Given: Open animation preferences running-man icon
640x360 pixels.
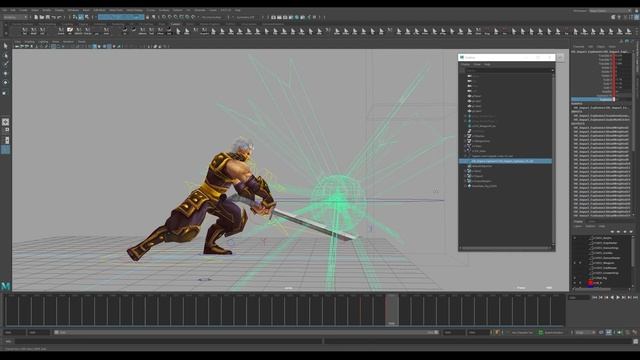Looking at the screenshot, I should 634,333.
